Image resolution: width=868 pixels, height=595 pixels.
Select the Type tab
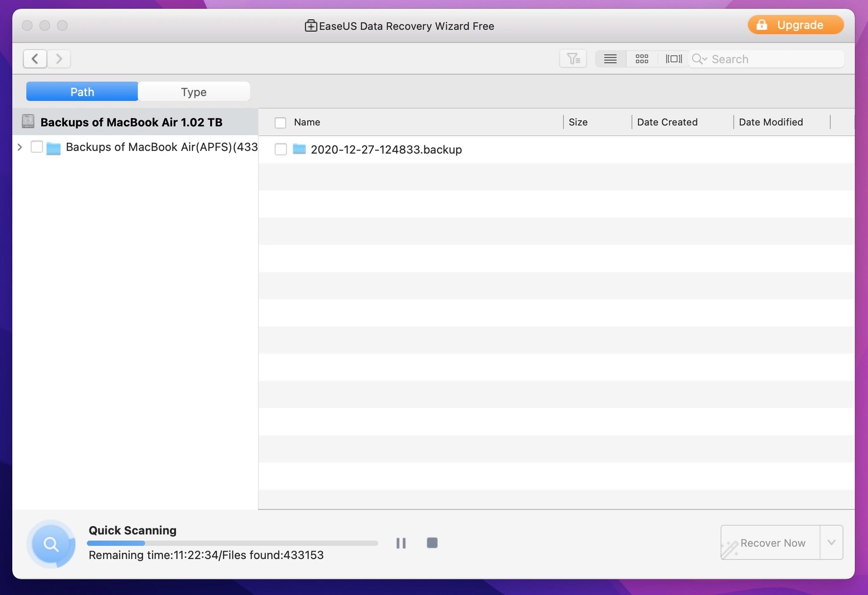coord(194,92)
